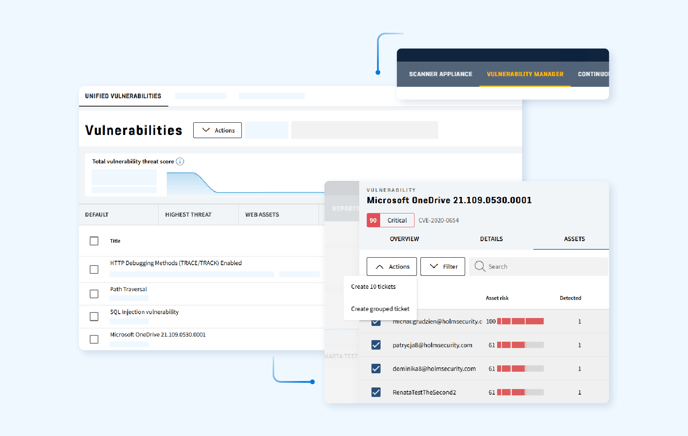Switch to Scanner Appliance tab
688x436 pixels.
coord(441,74)
